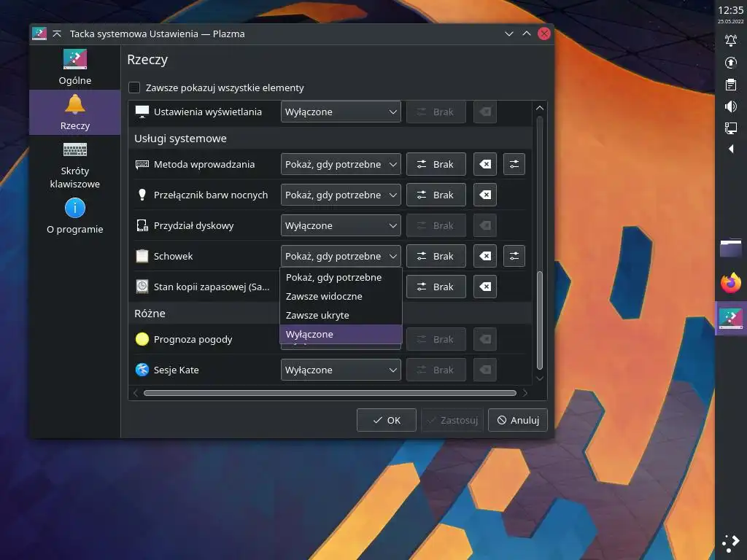Select the Rzeczy sidebar page
Screen dimensions: 747x560
click(x=75, y=112)
